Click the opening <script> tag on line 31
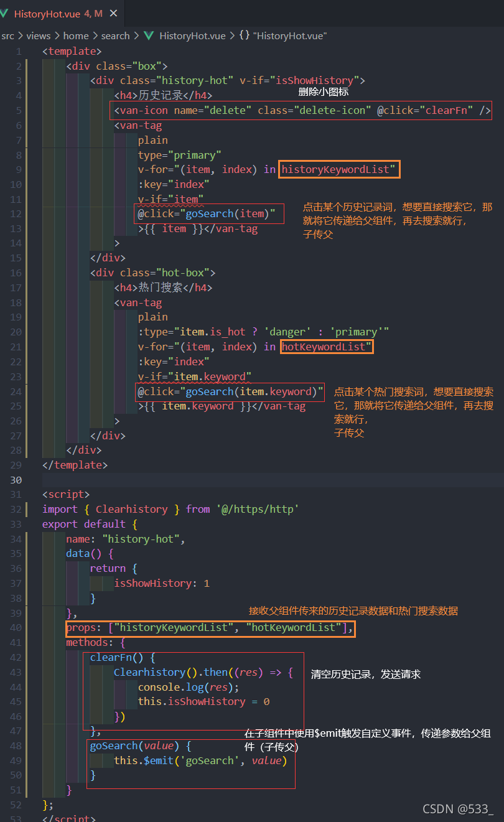Image resolution: width=504 pixels, height=822 pixels. (x=66, y=495)
